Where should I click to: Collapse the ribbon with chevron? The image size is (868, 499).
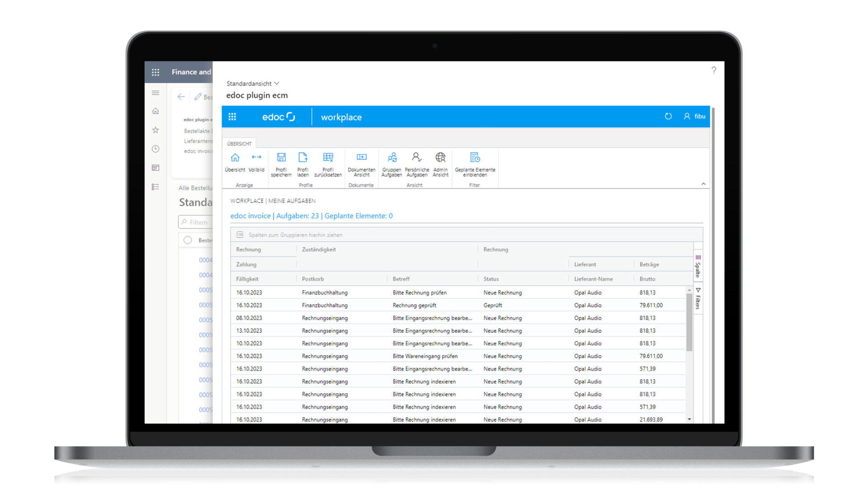[703, 184]
